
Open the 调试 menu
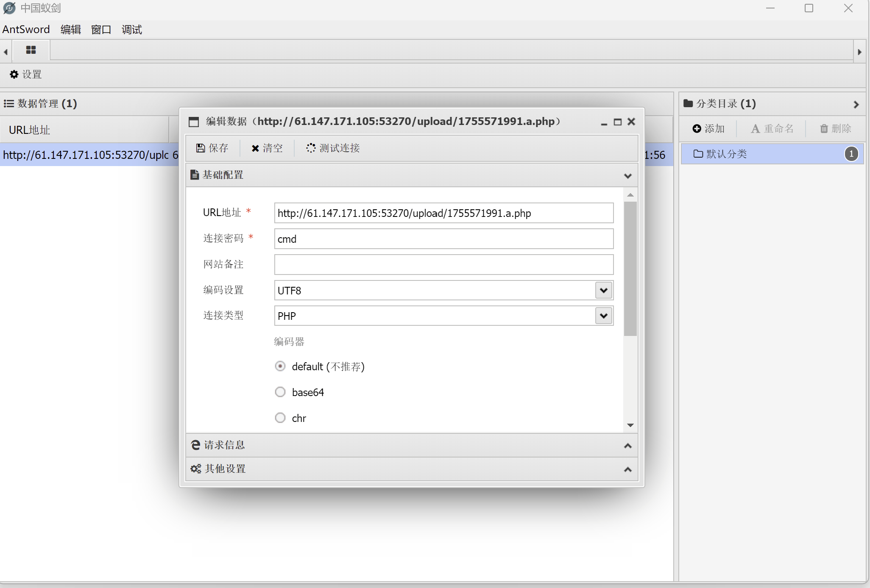131,29
